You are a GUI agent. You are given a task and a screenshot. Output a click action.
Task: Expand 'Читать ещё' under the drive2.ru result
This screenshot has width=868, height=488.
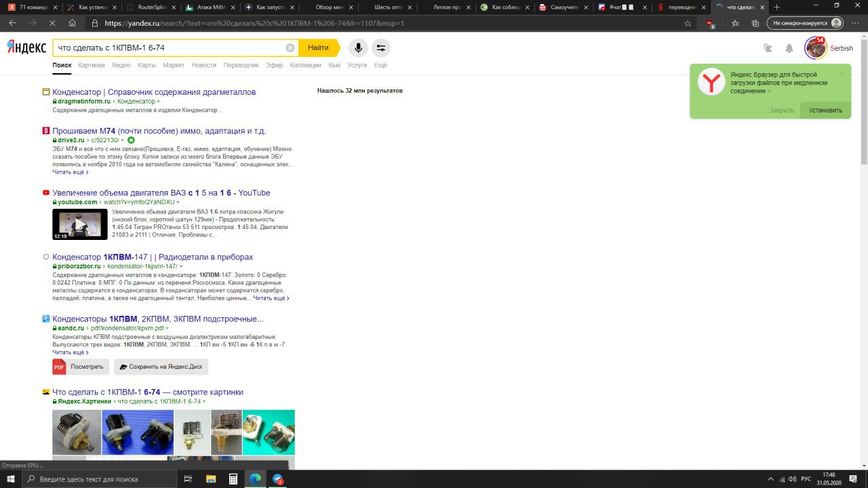tap(71, 172)
